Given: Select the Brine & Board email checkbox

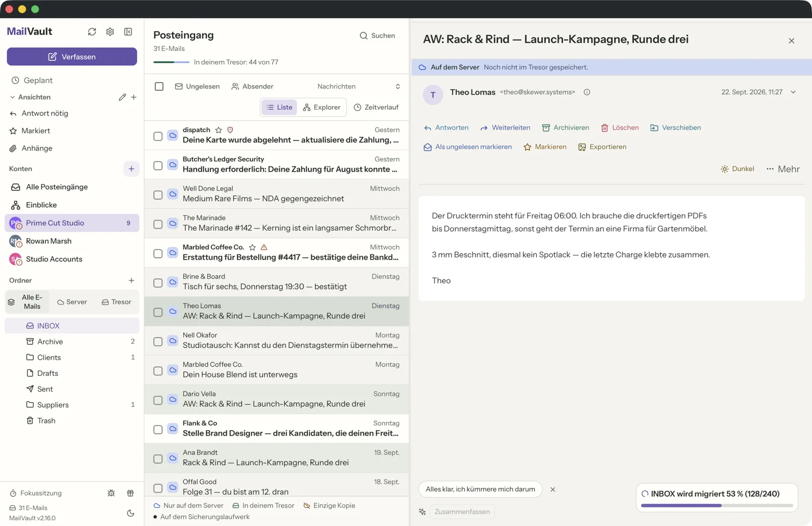Looking at the screenshot, I should point(158,283).
